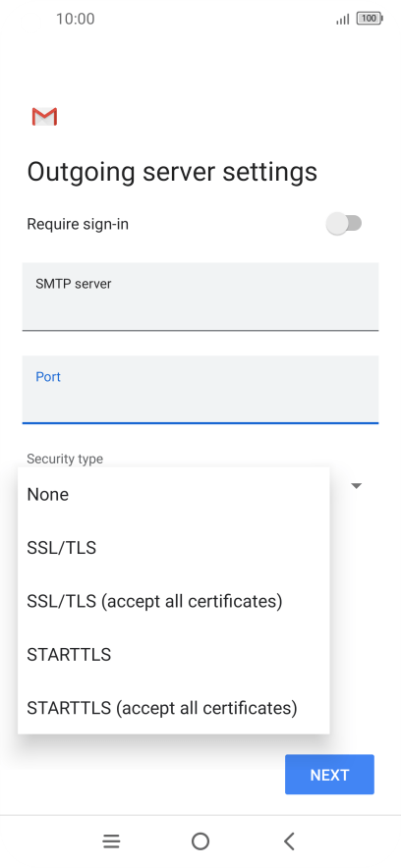Image resolution: width=401 pixels, height=868 pixels.
Task: Go back using the navigation arrow
Action: (289, 841)
